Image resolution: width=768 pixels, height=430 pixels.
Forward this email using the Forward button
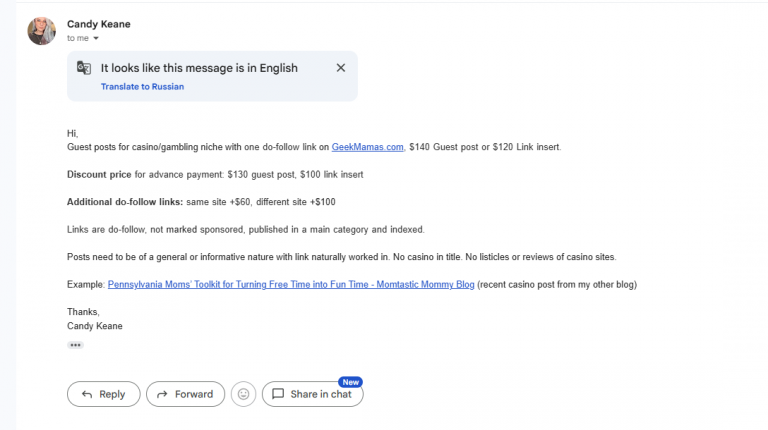click(185, 394)
